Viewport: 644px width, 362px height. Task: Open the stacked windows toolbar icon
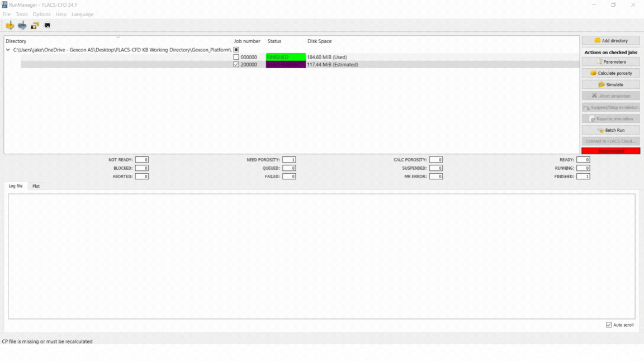point(35,26)
